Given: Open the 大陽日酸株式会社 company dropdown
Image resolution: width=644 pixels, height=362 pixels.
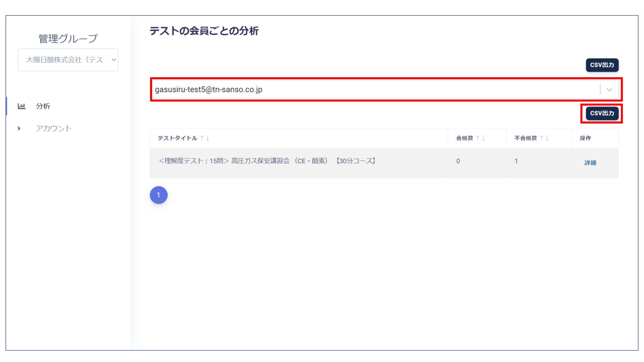Looking at the screenshot, I should 68,60.
